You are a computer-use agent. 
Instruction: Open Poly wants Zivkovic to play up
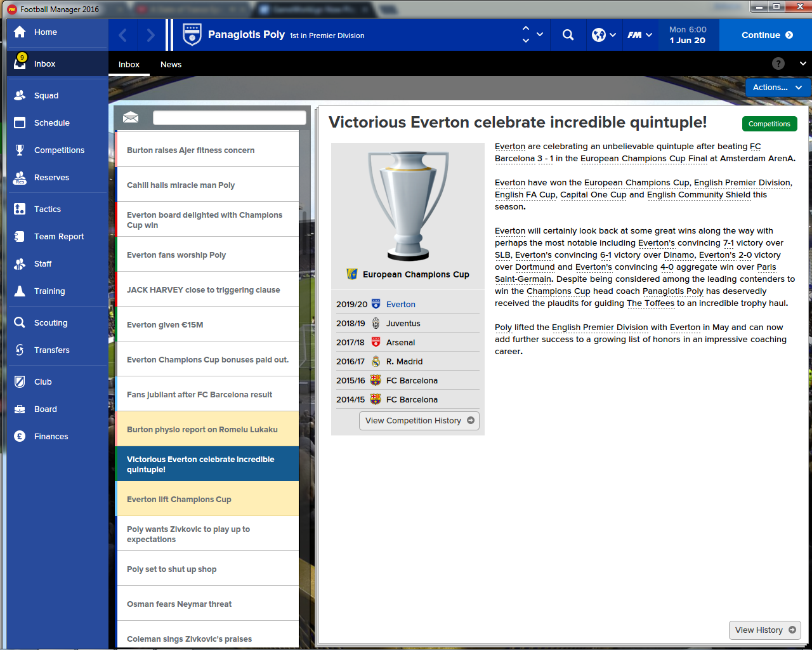tap(207, 534)
